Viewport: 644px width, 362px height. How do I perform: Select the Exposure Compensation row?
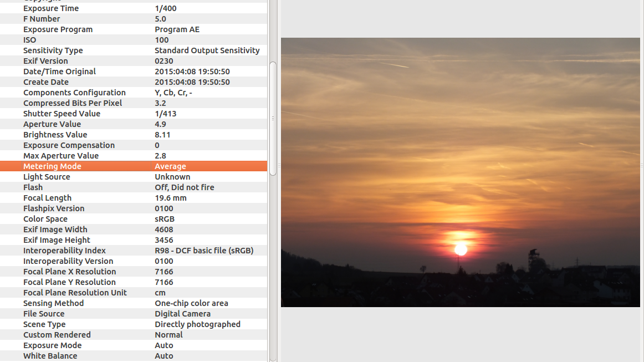(x=134, y=145)
